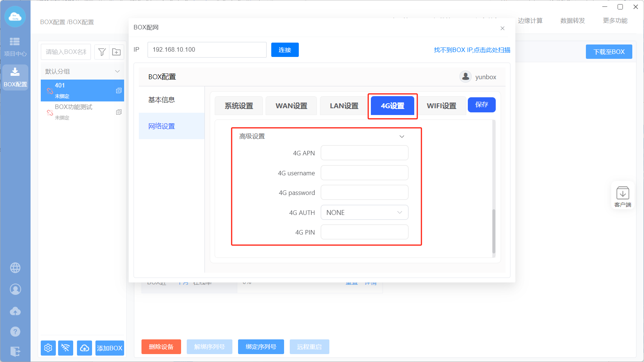Click the 4G settings panel scrollbar
This screenshot has height=362, width=644.
tap(493, 231)
